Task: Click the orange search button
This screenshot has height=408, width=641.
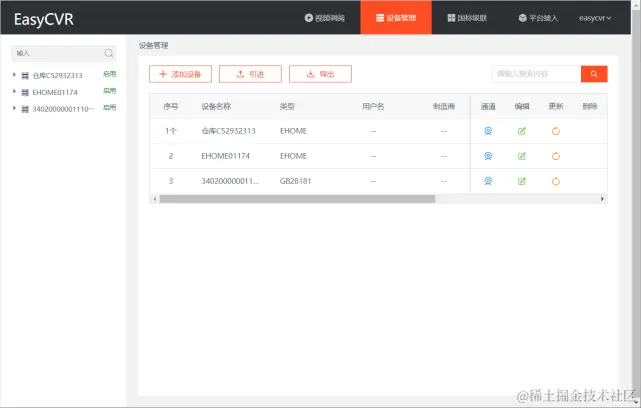Action: tap(594, 74)
